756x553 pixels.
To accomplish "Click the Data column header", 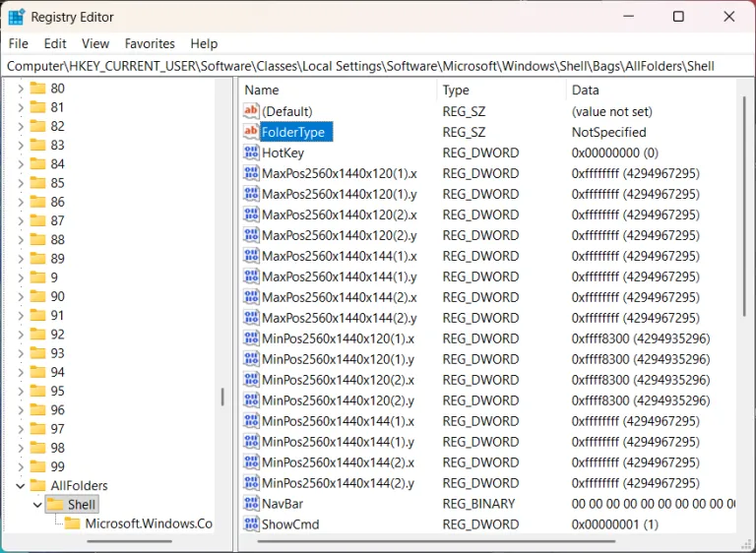I will pos(650,90).
